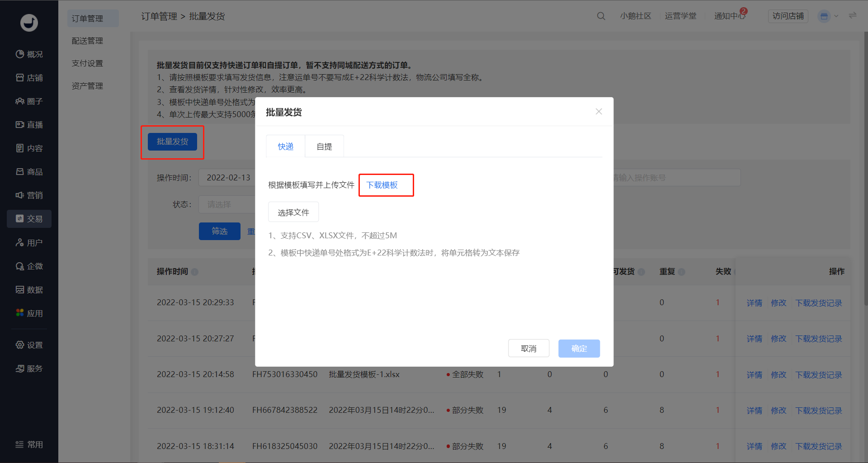The height and width of the screenshot is (463, 868).
Task: Switch to 自提 tab in dialog
Action: 324,146
